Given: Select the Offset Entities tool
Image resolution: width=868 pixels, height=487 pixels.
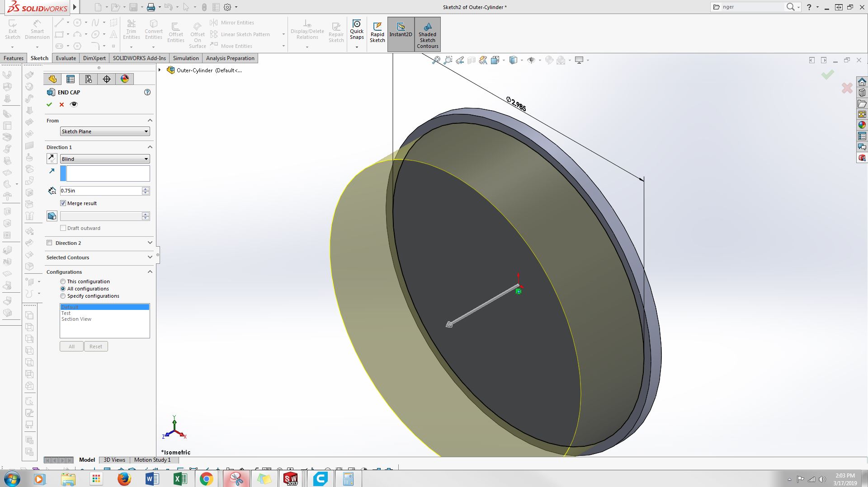Looking at the screenshot, I should pyautogui.click(x=175, y=33).
